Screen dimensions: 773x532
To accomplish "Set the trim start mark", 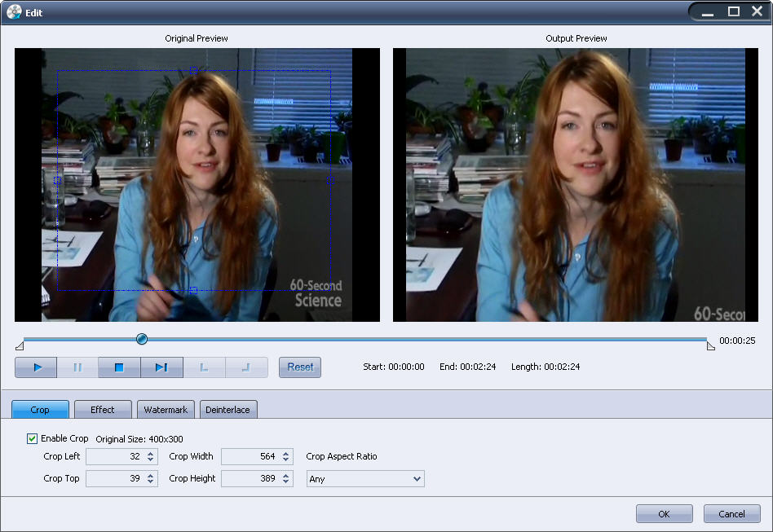I will pos(204,367).
